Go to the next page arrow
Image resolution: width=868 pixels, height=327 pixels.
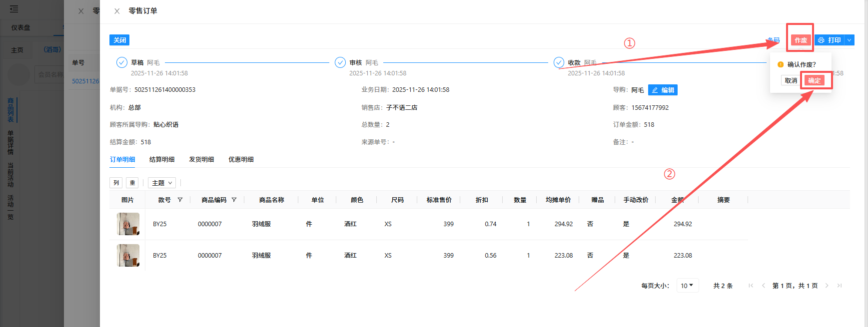coord(827,286)
